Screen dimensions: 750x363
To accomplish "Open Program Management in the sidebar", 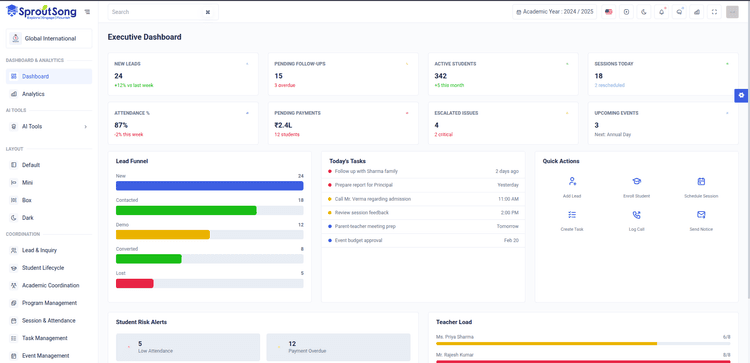I will tap(49, 303).
